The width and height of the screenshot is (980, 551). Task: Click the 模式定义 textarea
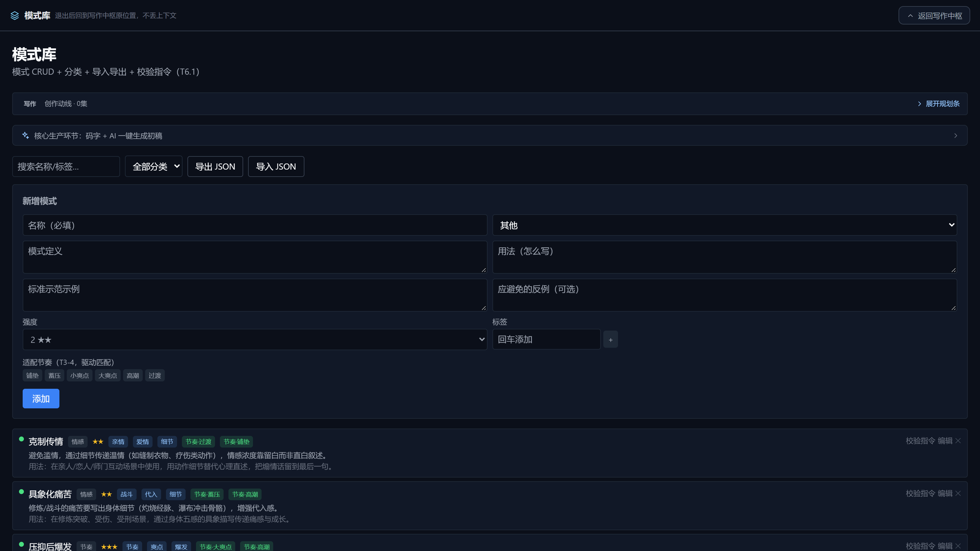point(255,257)
